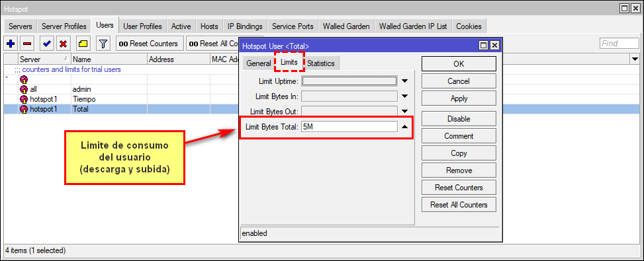
Task: Close the Hotspot User dialog
Action: [x=494, y=46]
